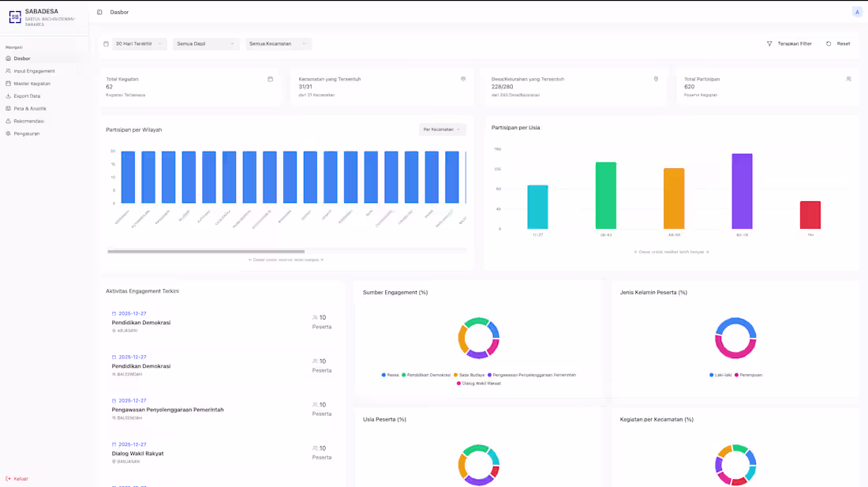
Task: Open Pengaturan settings in sidebar
Action: (27, 133)
